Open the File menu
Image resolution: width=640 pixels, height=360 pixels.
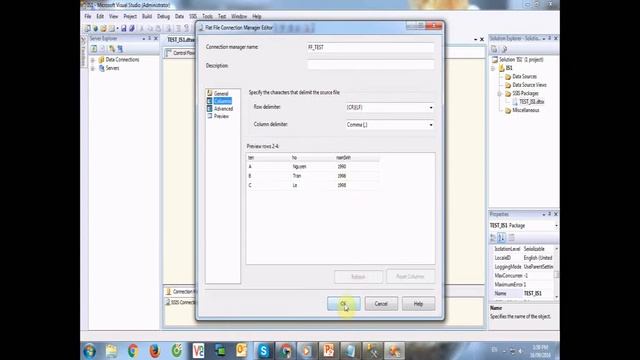[88, 16]
